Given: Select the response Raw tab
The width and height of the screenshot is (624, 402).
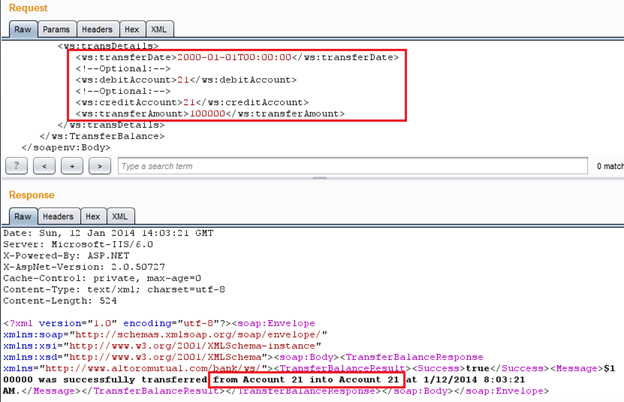Looking at the screenshot, I should click(x=22, y=216).
